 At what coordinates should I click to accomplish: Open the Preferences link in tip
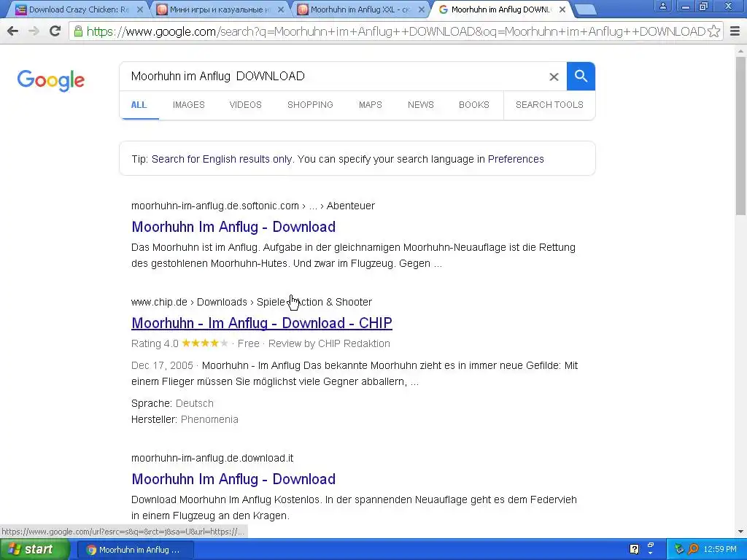point(516,159)
